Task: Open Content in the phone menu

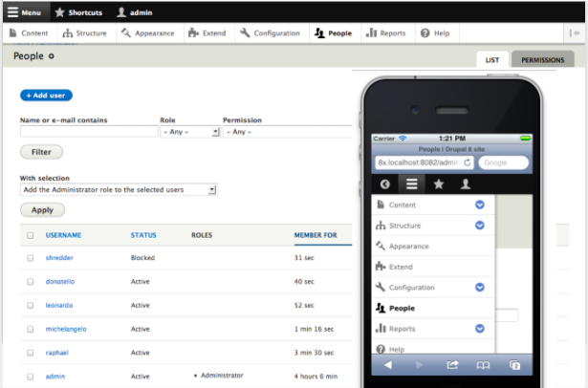Action: click(403, 205)
